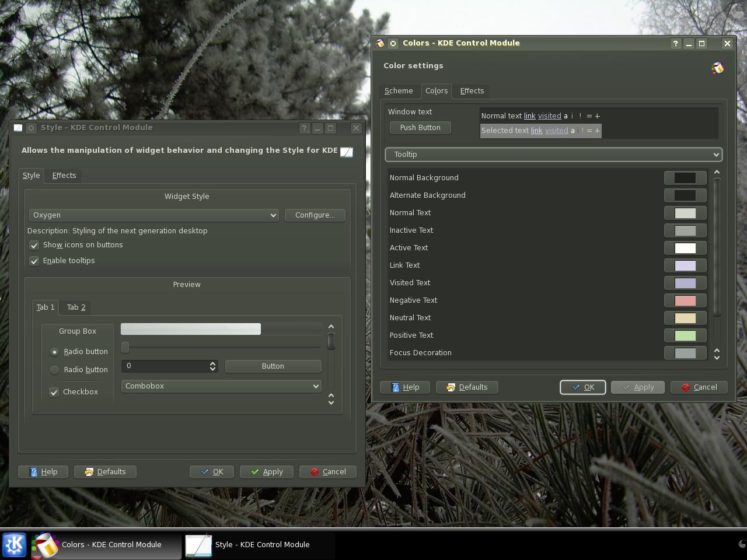Open the Tooltip color set dropdown
Image resolution: width=747 pixels, height=560 pixels.
pyautogui.click(x=553, y=155)
